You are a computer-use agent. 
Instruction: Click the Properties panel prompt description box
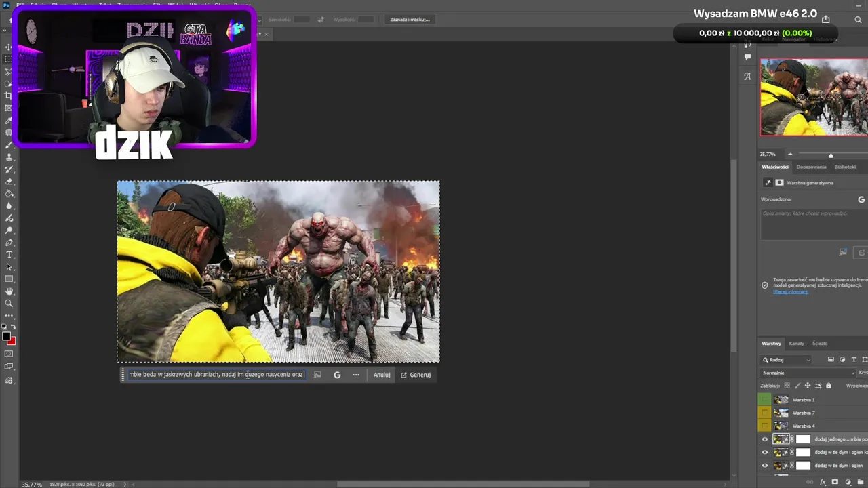point(814,224)
